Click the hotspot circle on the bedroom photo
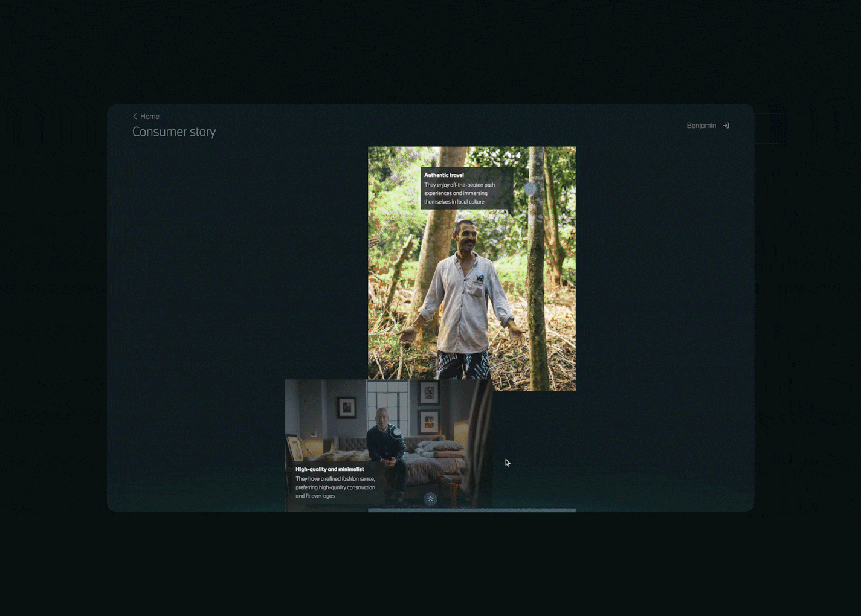Screen dimensions: 861x616 pyautogui.click(x=396, y=432)
